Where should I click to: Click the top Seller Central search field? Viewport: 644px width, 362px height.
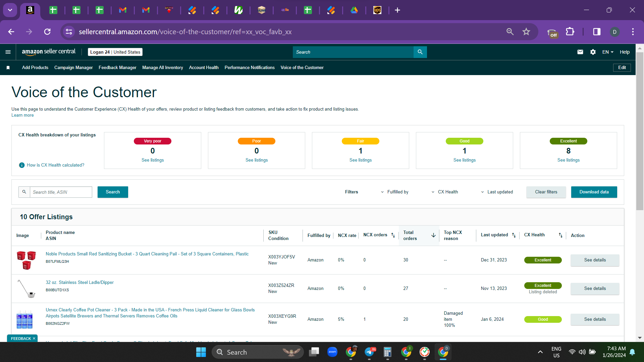point(353,52)
